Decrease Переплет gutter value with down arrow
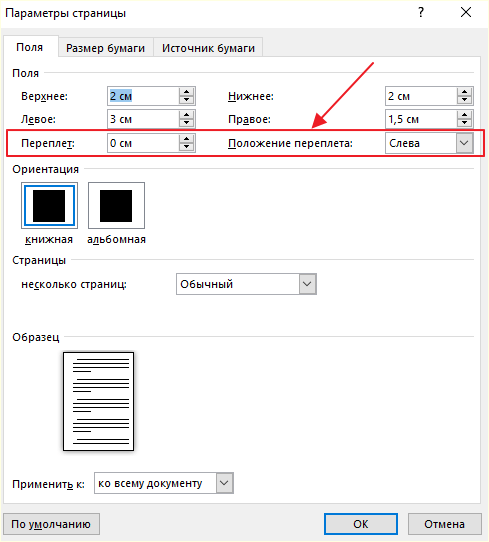489x542 pixels. point(187,147)
